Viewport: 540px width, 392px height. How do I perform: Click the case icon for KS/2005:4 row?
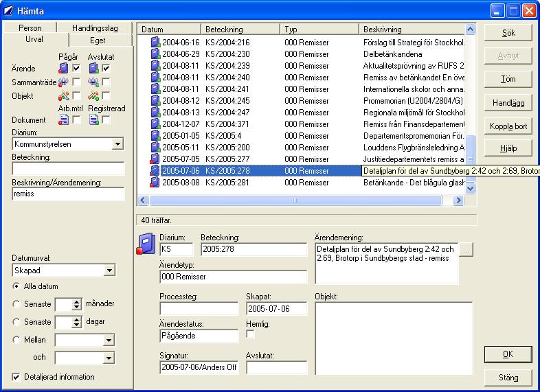pyautogui.click(x=155, y=136)
